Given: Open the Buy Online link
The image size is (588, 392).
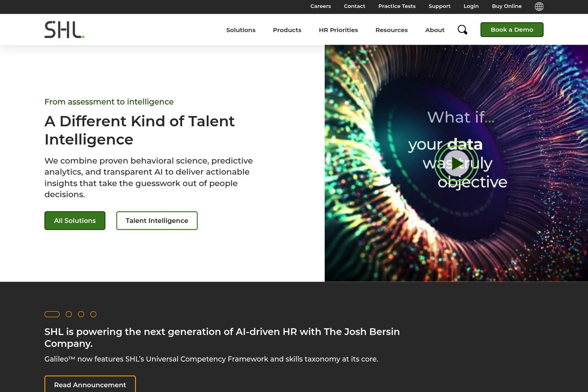Looking at the screenshot, I should (x=507, y=6).
